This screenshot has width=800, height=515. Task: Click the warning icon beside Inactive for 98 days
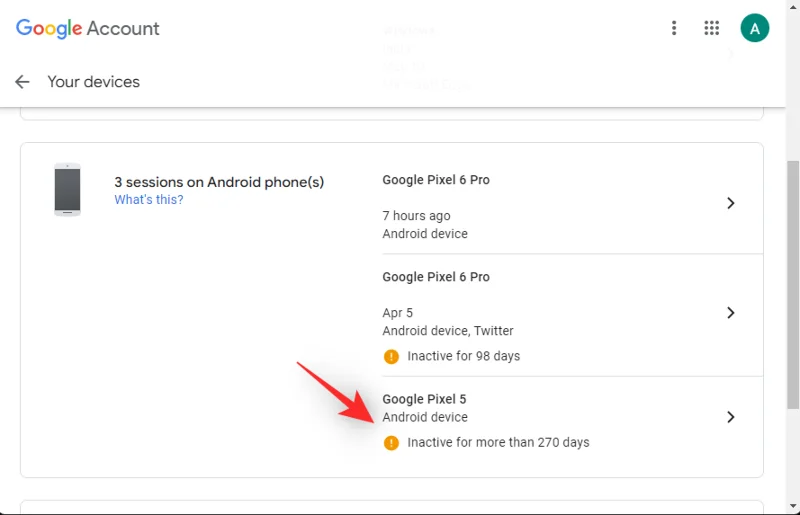click(x=391, y=356)
